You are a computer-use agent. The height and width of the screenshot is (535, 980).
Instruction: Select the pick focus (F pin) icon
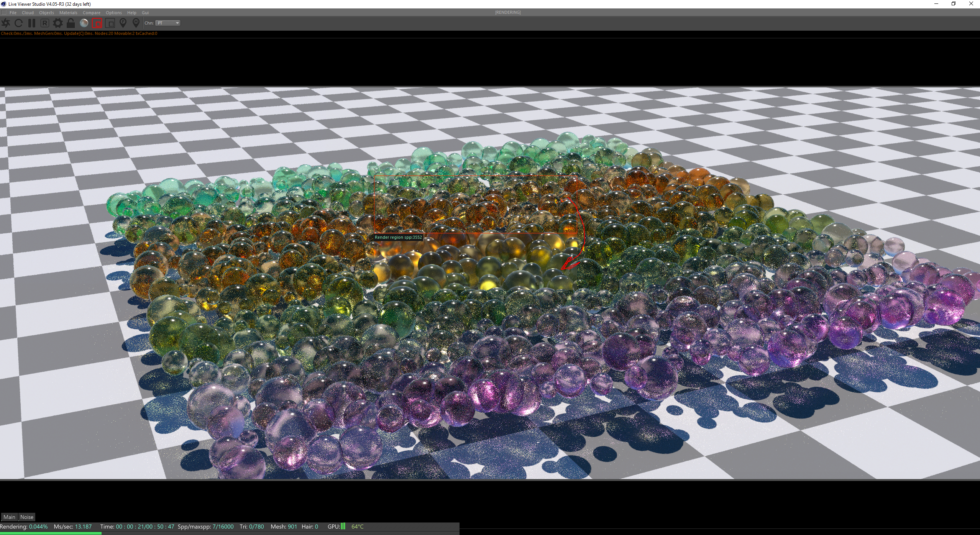tap(123, 23)
